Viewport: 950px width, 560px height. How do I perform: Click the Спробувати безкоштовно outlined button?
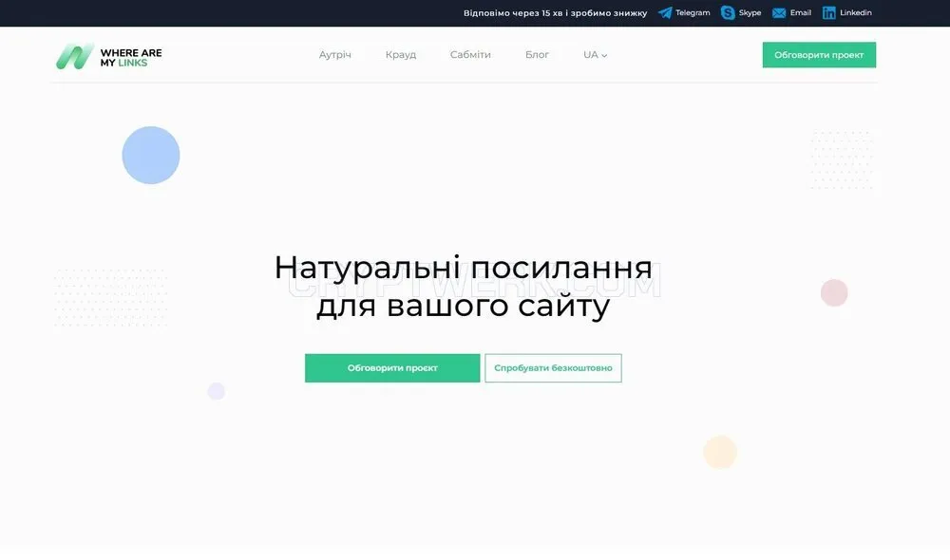tap(553, 368)
